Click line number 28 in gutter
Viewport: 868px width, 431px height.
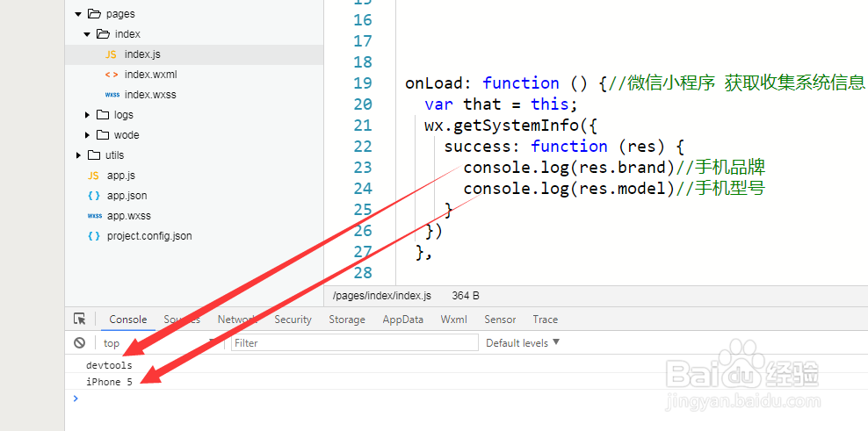363,273
